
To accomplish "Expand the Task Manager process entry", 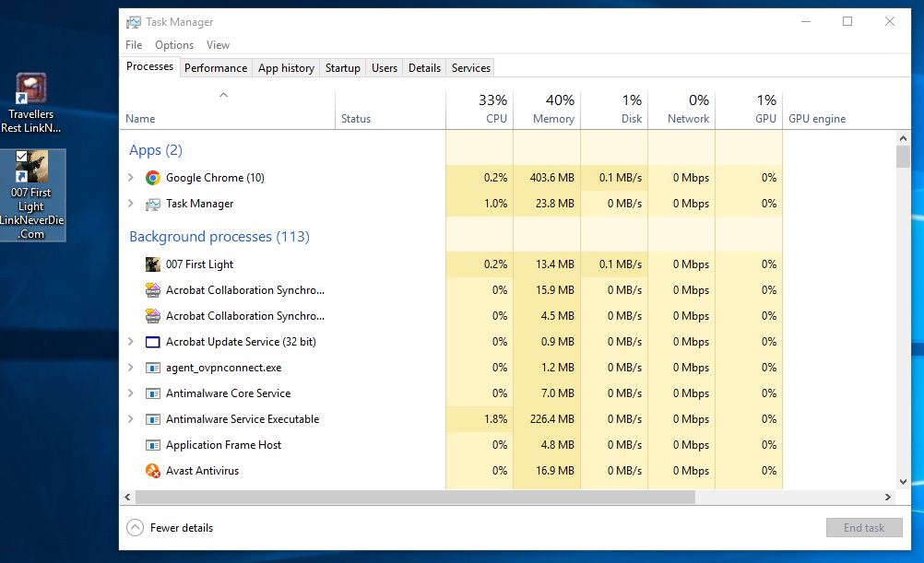I will coord(131,203).
